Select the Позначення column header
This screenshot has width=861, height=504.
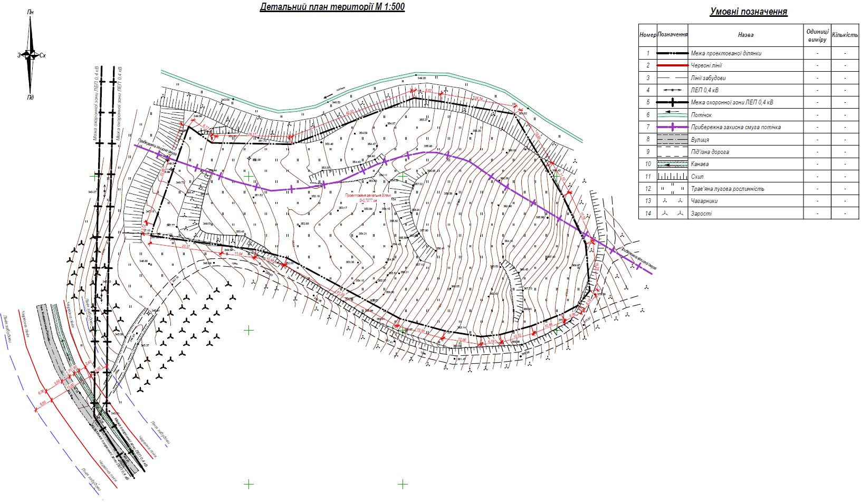[x=672, y=34]
